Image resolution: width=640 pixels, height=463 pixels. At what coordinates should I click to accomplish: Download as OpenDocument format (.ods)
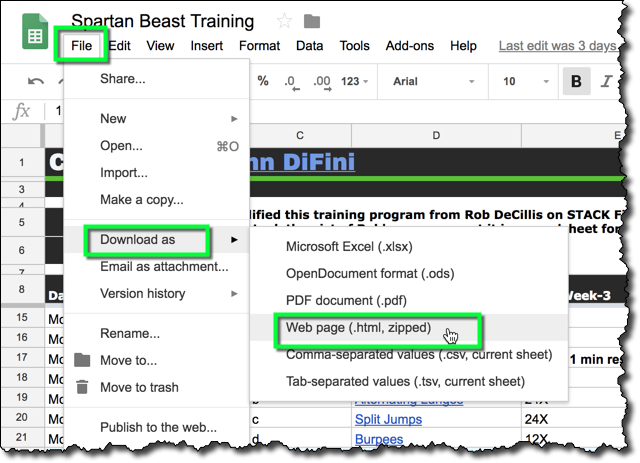(409, 274)
